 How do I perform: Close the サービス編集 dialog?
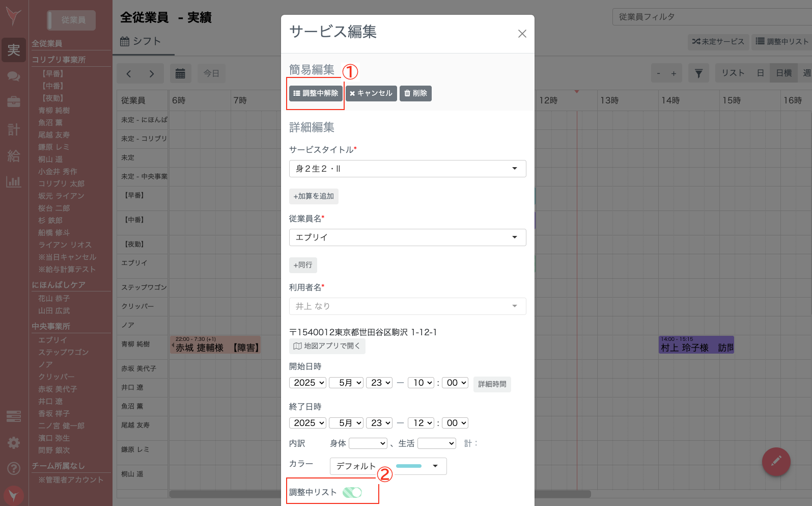point(522,34)
